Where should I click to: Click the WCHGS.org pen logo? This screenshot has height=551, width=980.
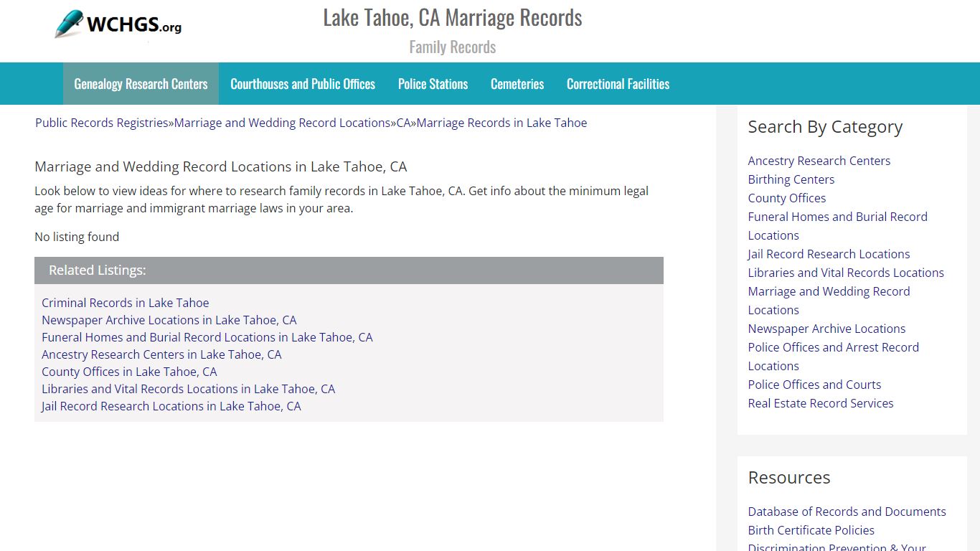(118, 25)
